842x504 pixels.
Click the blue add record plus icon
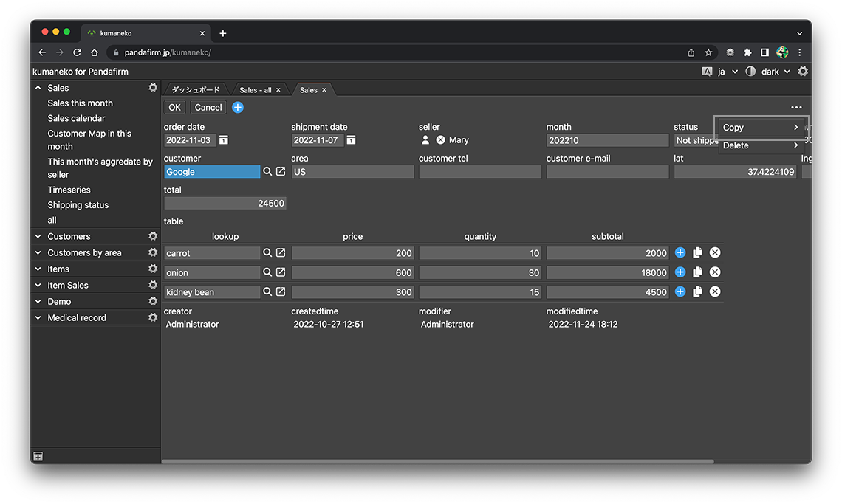click(238, 108)
